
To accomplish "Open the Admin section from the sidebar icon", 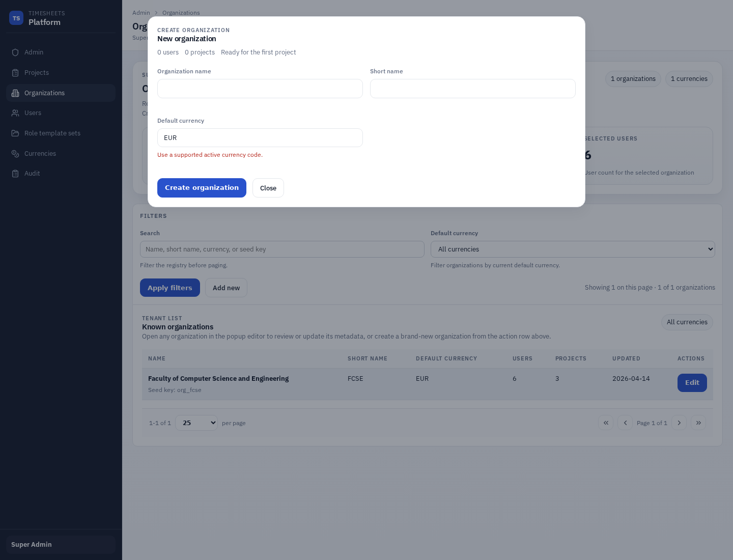I will tap(15, 52).
